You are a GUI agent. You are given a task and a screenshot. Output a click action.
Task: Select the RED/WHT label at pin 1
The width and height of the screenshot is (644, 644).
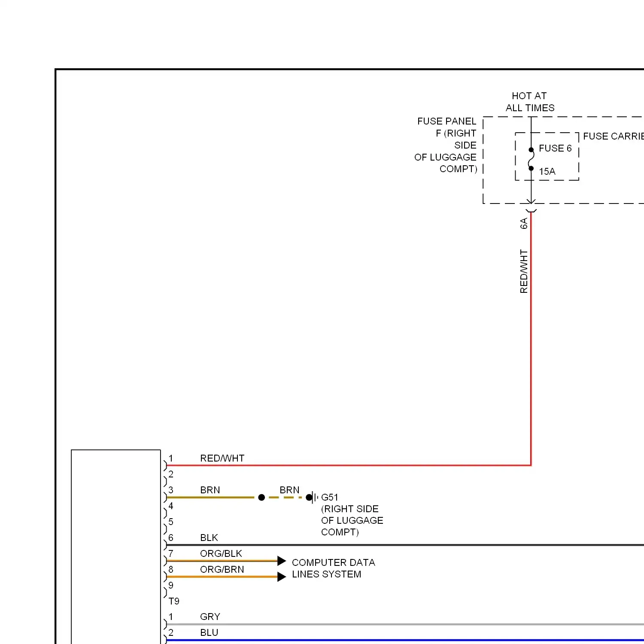tap(222, 458)
